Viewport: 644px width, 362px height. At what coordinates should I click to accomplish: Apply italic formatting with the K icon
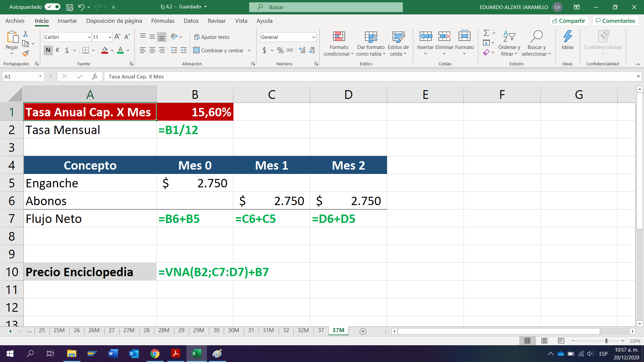(57, 50)
